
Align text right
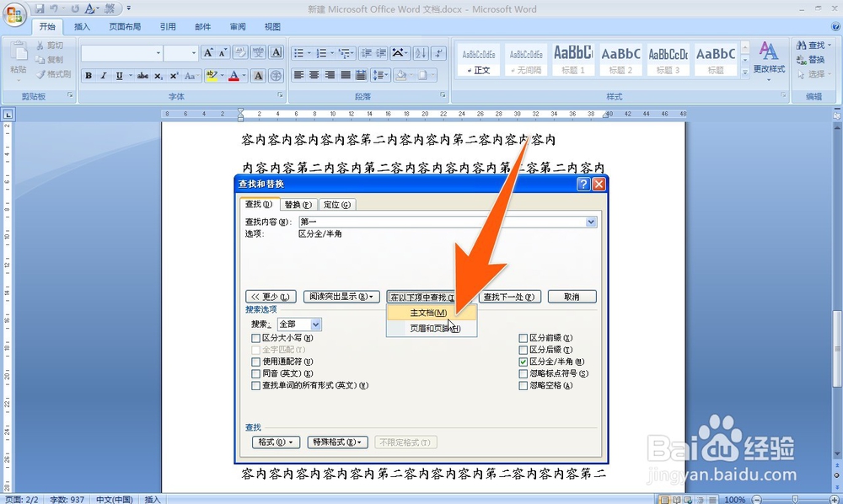[x=330, y=75]
